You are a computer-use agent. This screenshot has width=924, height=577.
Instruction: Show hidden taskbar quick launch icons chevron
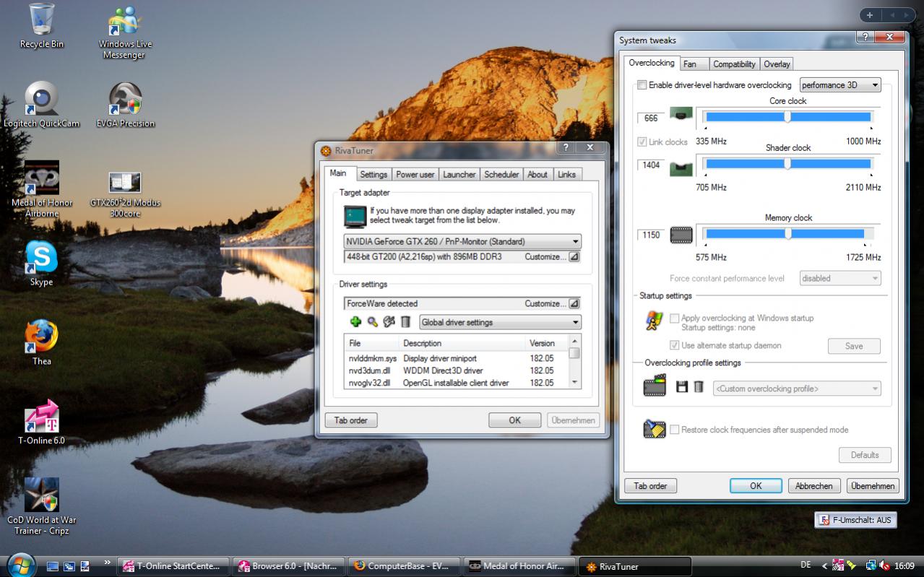(x=108, y=562)
